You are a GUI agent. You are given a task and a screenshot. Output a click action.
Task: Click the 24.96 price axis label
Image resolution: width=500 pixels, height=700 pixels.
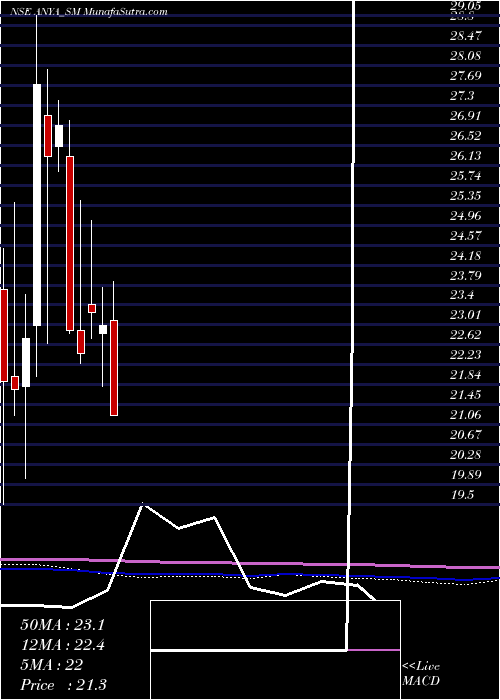pyautogui.click(x=465, y=216)
